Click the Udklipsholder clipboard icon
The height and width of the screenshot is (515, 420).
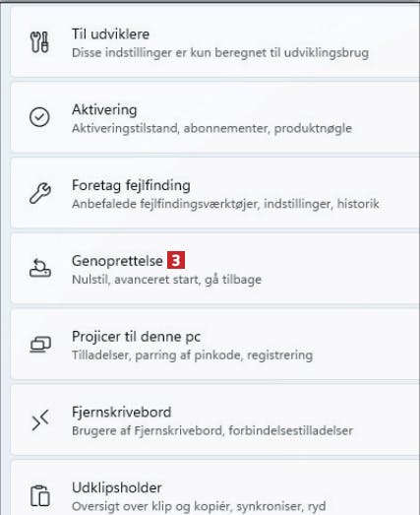coord(40,495)
